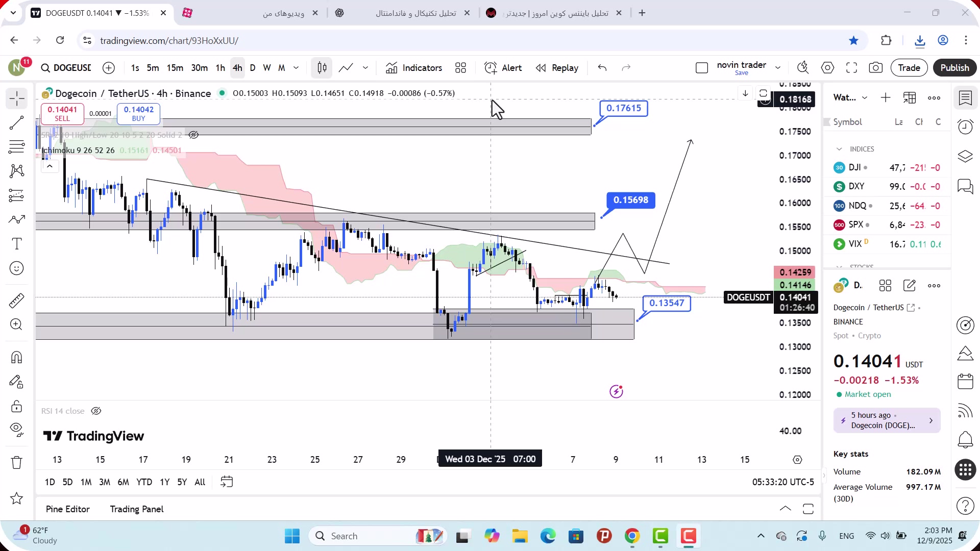Create an Alert
Screen dimensions: 980x551
click(503, 68)
